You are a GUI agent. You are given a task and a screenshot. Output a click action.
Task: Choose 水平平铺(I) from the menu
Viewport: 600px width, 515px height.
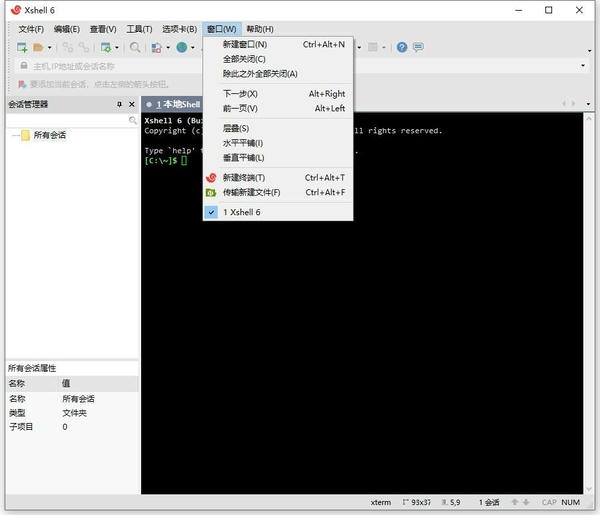[x=278, y=143]
